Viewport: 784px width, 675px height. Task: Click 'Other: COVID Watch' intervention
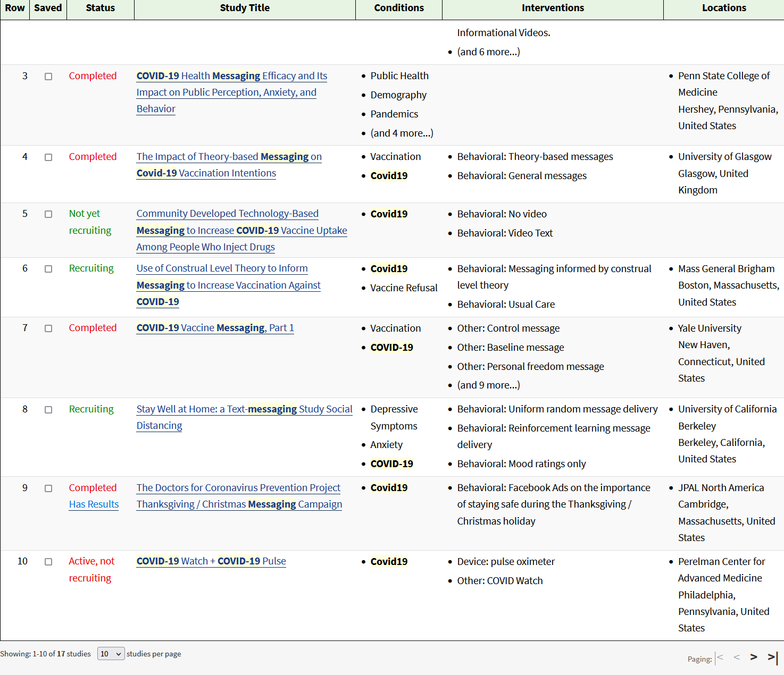[500, 581]
